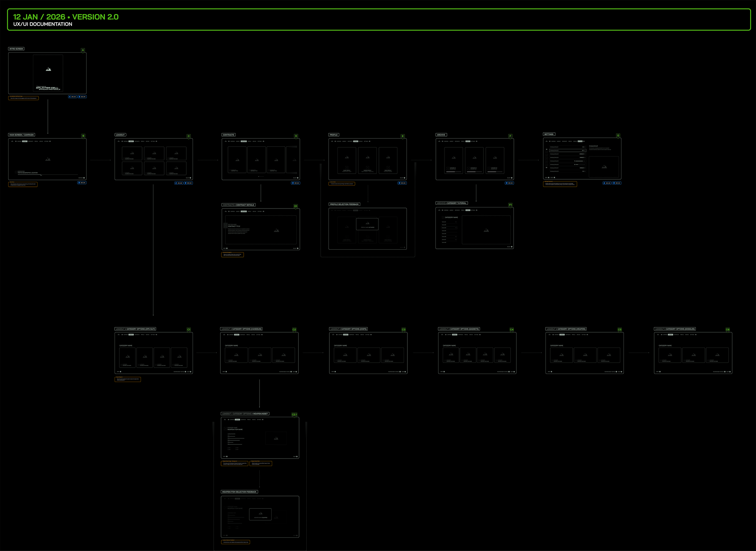Expand Gameplay Setting 04 value arrows
The height and width of the screenshot is (551, 756).
[x=585, y=158]
